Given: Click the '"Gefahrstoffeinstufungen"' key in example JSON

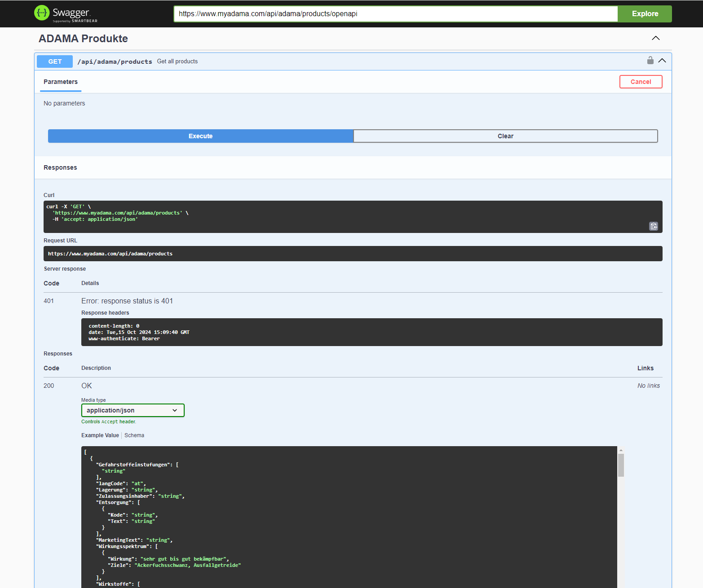Looking at the screenshot, I should coord(133,465).
